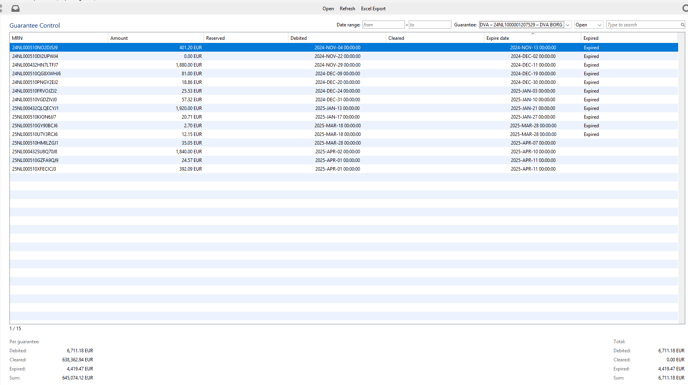Click the sort arrow above Expire date column
The image size is (688, 385).
[533, 33]
